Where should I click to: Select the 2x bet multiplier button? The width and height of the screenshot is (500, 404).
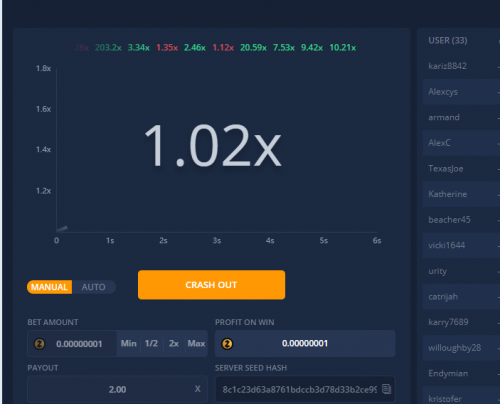tap(174, 343)
